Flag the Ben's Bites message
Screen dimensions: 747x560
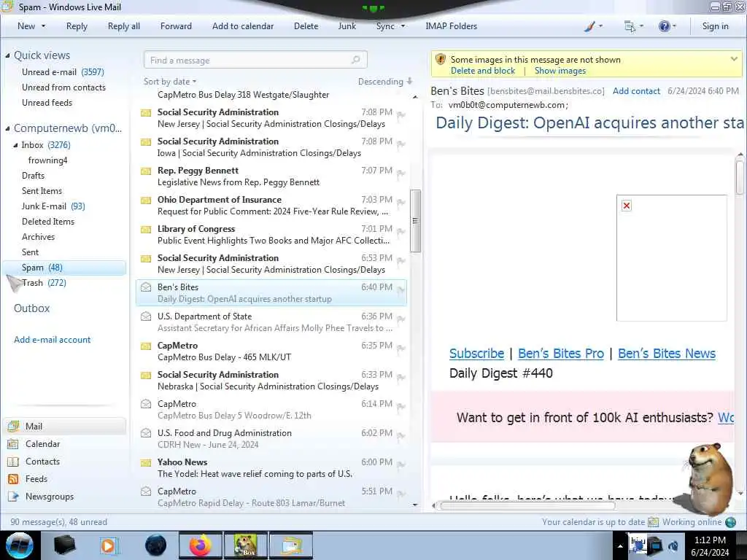[401, 289]
